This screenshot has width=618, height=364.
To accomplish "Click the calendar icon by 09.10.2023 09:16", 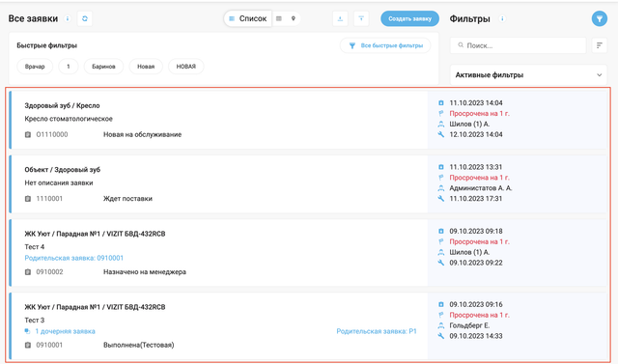I will pos(441,304).
